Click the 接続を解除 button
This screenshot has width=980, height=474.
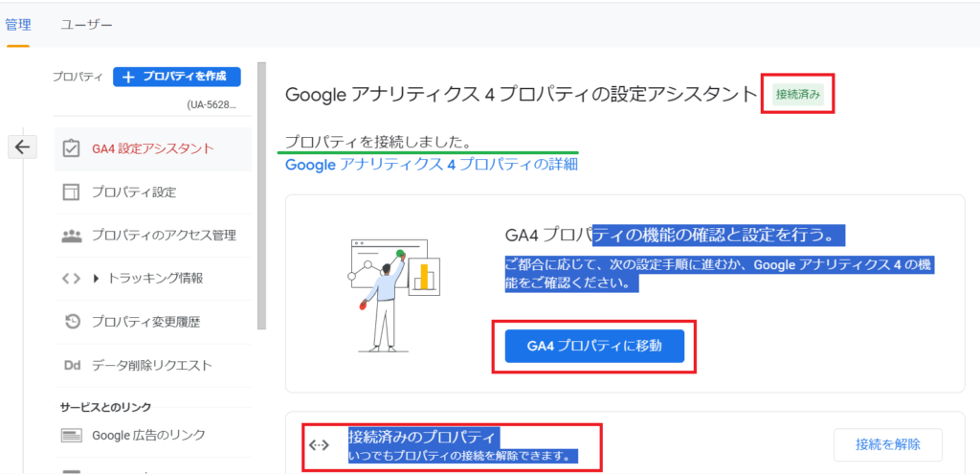(x=887, y=444)
